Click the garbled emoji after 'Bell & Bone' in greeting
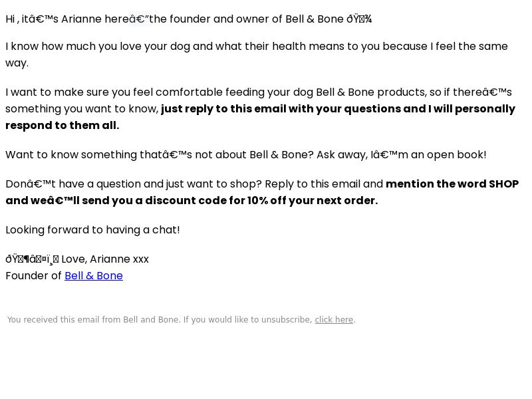 pos(359,19)
